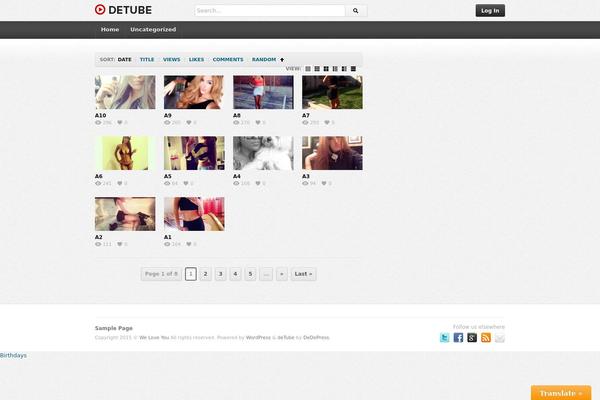The height and width of the screenshot is (400, 600).
Task: Sort videos by Views
Action: pos(171,60)
